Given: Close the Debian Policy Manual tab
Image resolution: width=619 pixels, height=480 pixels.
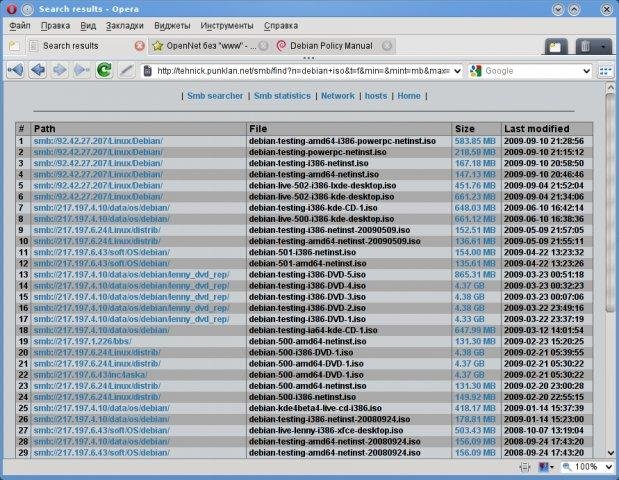Looking at the screenshot, I should coord(387,46).
